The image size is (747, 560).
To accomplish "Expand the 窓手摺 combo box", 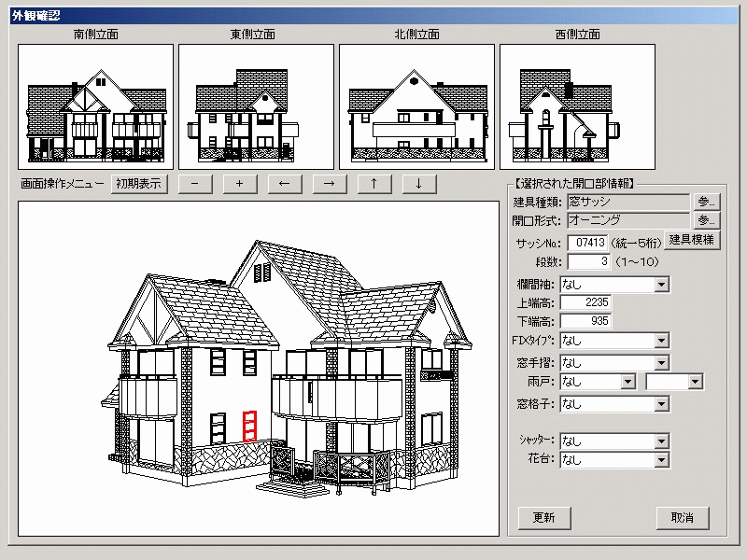I will coord(662,362).
